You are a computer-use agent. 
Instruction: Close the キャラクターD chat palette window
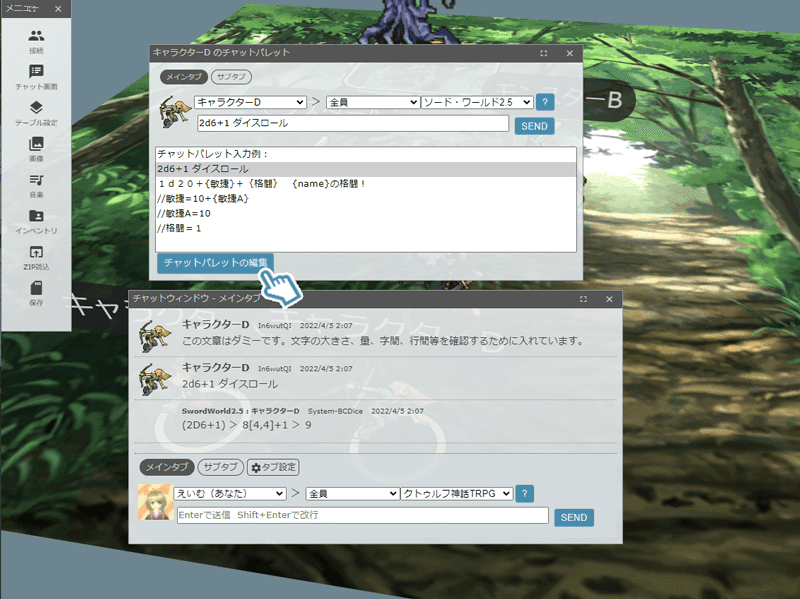[x=570, y=53]
